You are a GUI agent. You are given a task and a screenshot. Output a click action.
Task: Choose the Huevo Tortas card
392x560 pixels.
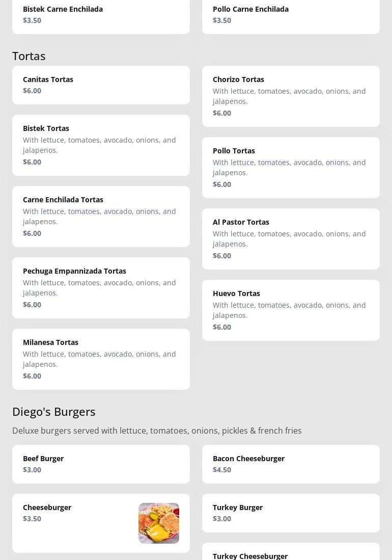(x=291, y=310)
